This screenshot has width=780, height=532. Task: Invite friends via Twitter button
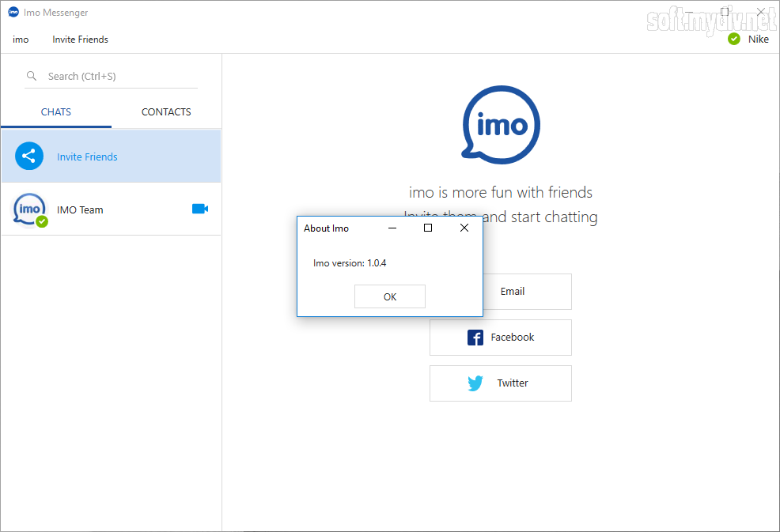[501, 383]
